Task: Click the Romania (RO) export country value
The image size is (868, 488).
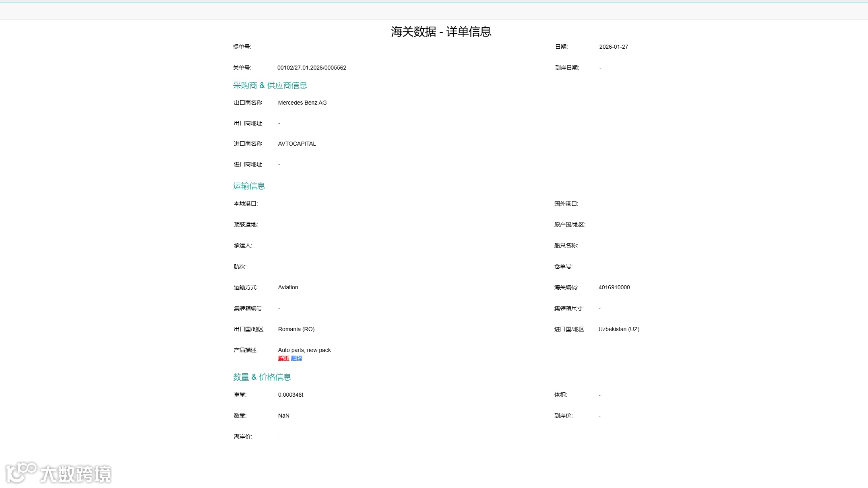Action: pyautogui.click(x=296, y=329)
